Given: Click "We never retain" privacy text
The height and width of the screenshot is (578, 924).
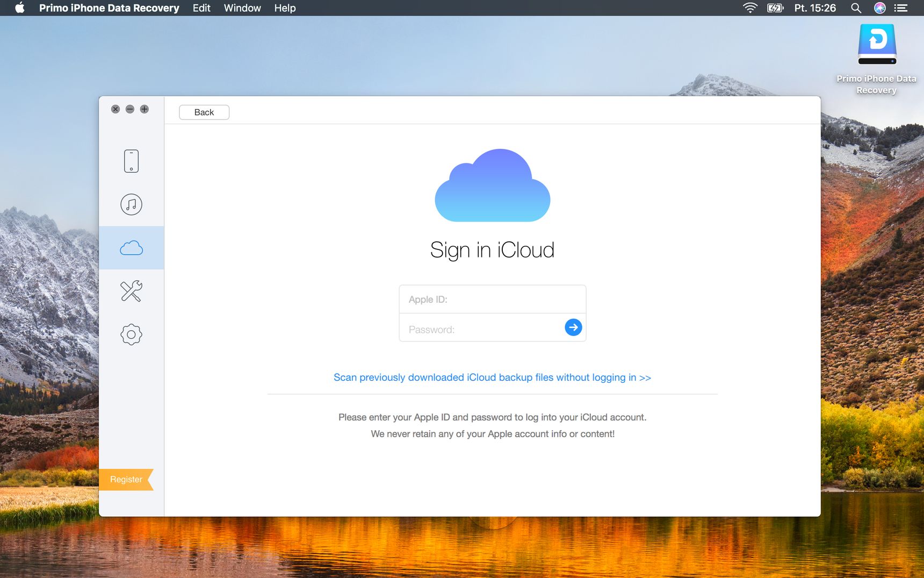Looking at the screenshot, I should coord(493,434).
